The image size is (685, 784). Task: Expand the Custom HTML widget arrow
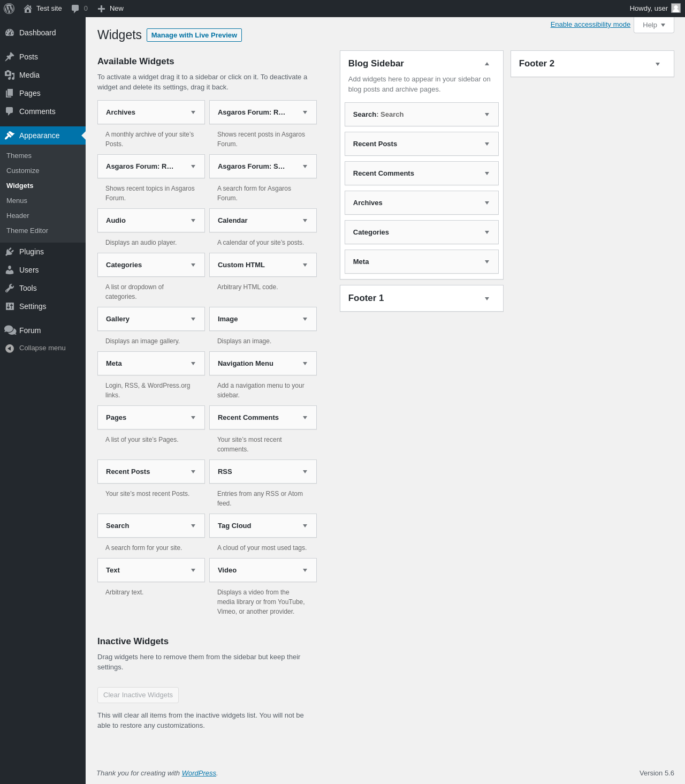click(x=305, y=265)
